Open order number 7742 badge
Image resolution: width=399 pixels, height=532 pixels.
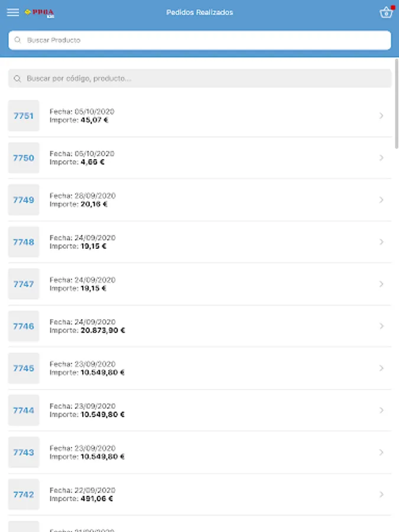click(x=24, y=494)
